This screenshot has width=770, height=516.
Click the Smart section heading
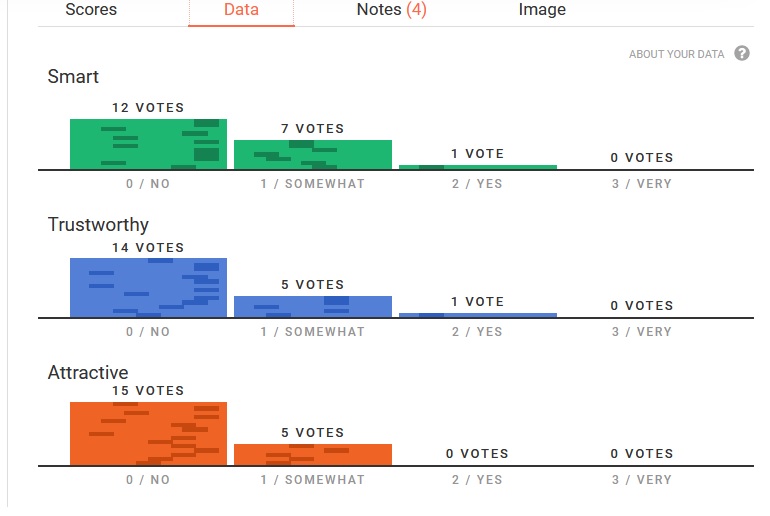[x=73, y=77]
